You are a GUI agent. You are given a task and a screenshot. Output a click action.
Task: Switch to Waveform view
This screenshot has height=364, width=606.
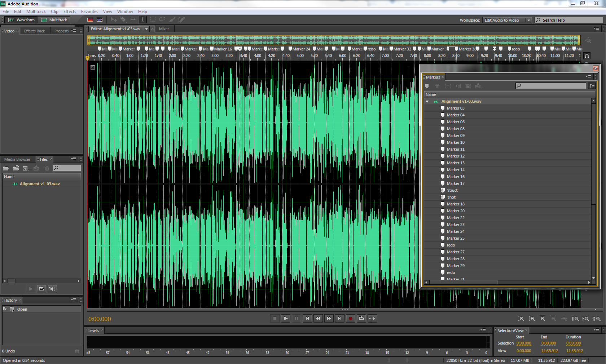[22, 20]
